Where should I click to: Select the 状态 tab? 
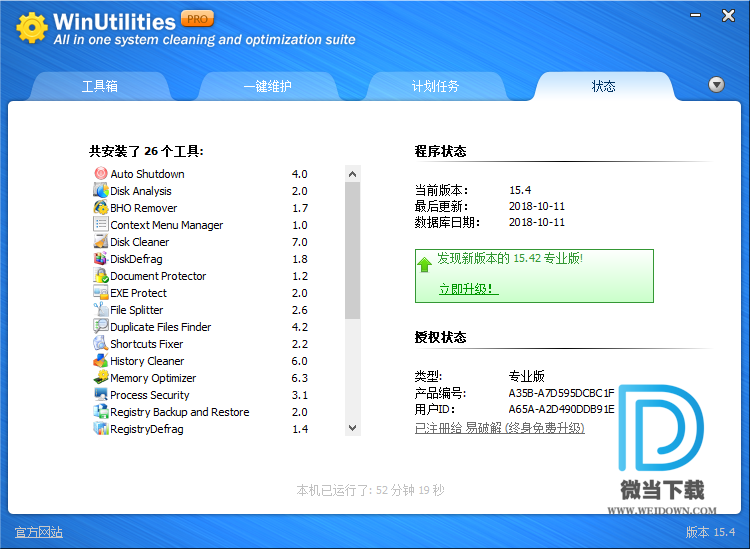pos(603,86)
